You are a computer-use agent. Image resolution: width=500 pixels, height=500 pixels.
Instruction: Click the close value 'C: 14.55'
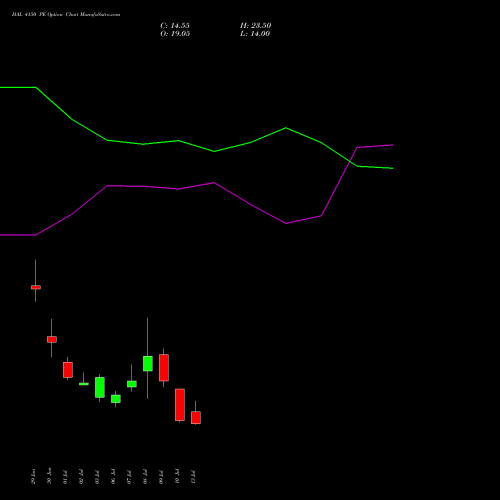coord(175,26)
